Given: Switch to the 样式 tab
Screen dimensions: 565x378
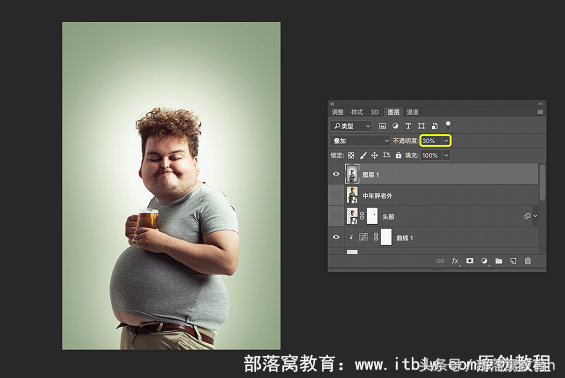Looking at the screenshot, I should (357, 112).
